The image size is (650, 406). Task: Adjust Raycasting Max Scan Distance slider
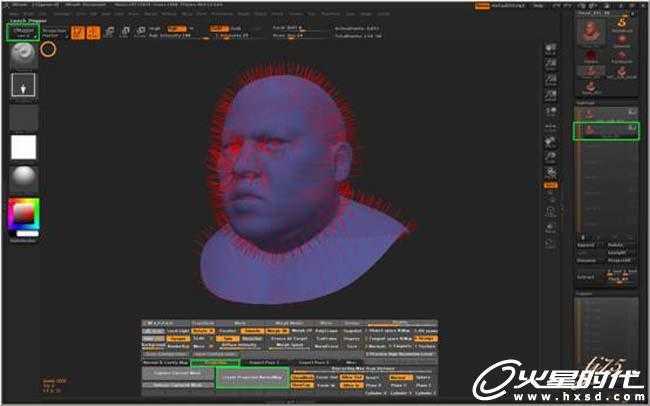click(363, 369)
